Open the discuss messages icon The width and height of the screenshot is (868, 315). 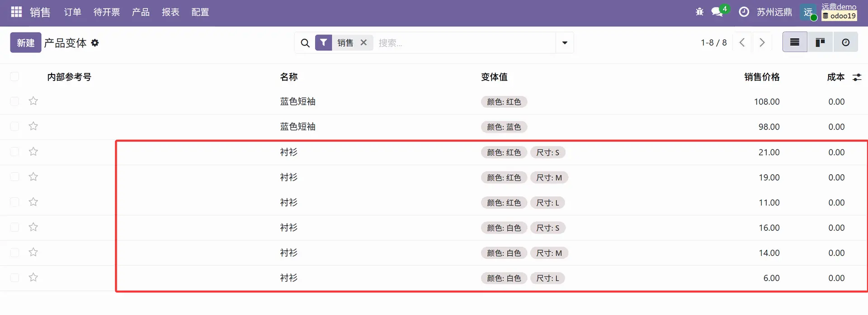[x=717, y=12]
